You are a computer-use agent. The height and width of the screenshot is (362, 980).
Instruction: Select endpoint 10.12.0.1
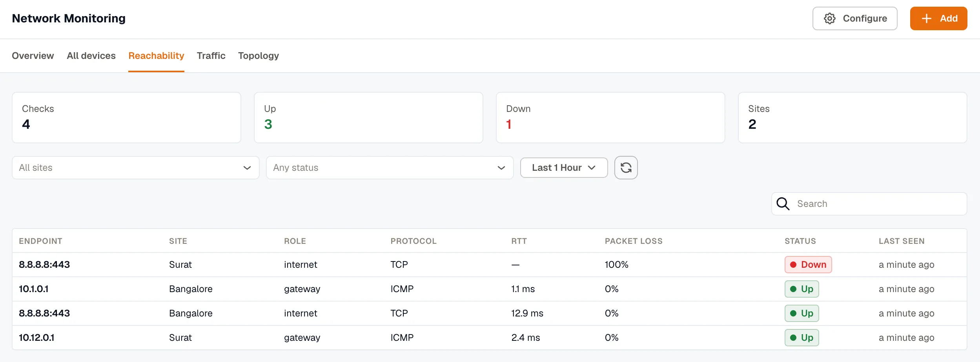pos(36,338)
